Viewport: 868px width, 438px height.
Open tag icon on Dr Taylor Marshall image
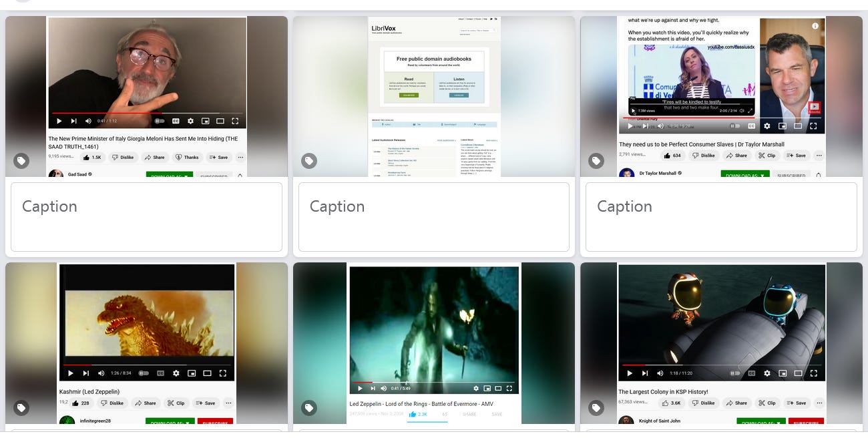point(596,161)
